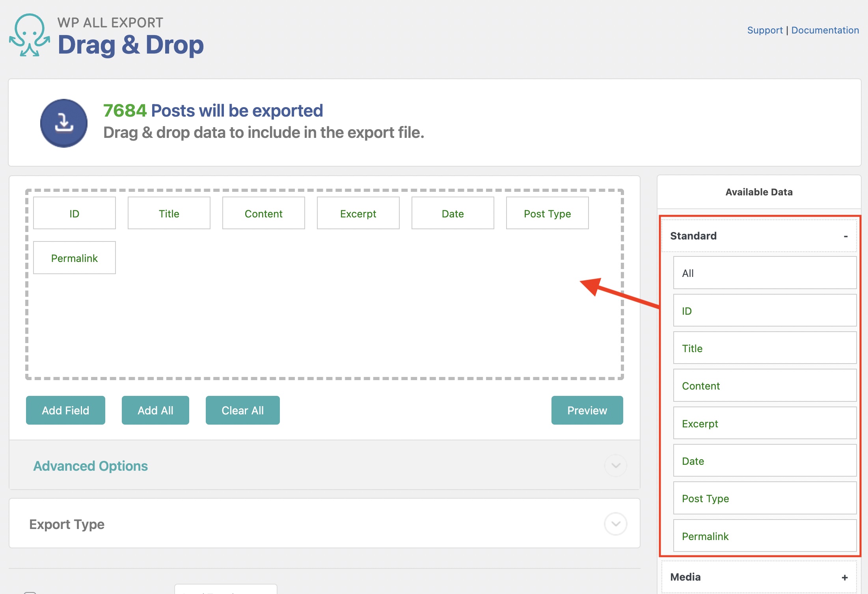Open the Documentation link
Screen dimensions: 868x594
tap(825, 30)
